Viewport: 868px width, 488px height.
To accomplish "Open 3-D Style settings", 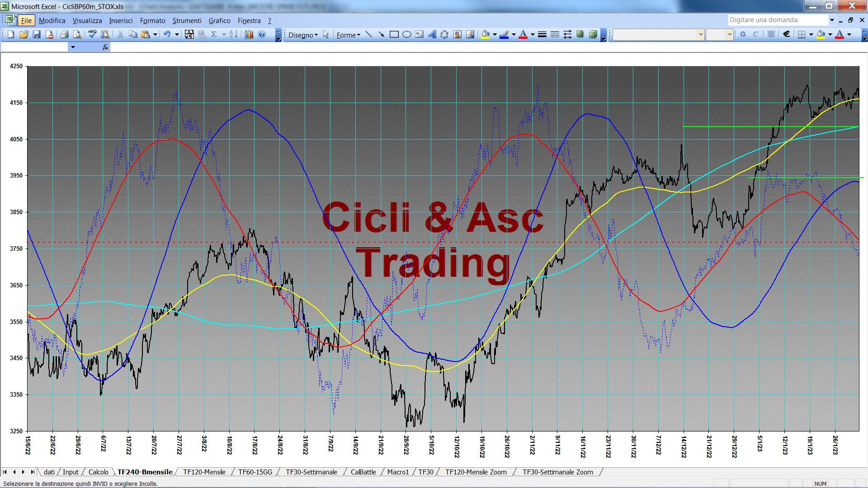I will [593, 34].
